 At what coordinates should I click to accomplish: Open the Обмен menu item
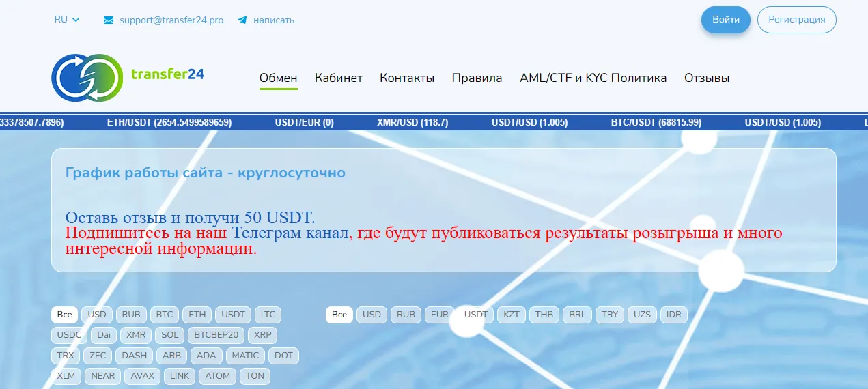click(x=279, y=78)
